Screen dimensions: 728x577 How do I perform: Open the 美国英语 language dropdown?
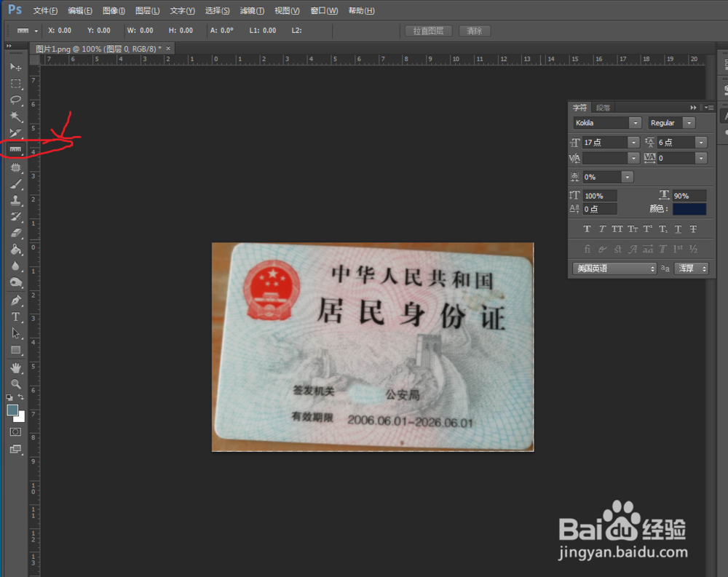coord(653,268)
